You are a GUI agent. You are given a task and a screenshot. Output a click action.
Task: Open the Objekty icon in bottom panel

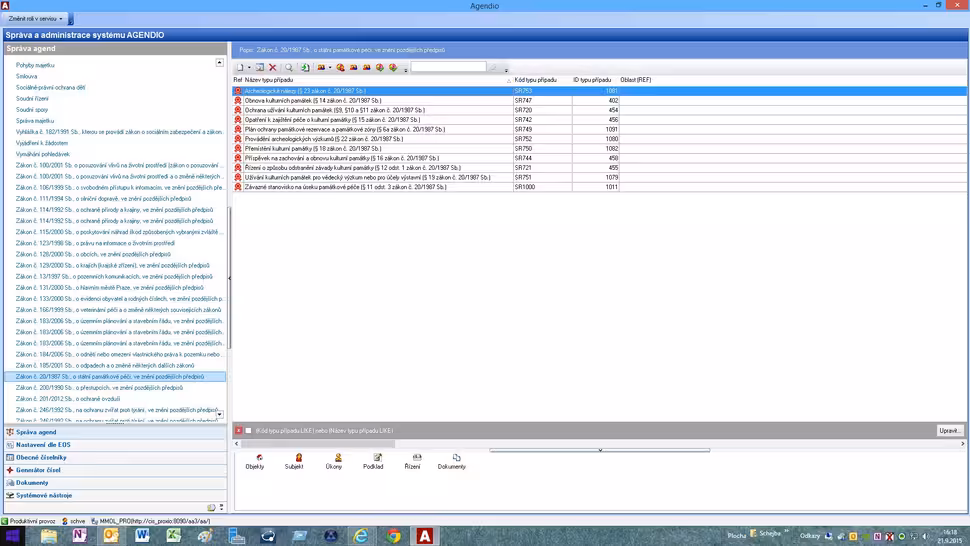pyautogui.click(x=255, y=461)
